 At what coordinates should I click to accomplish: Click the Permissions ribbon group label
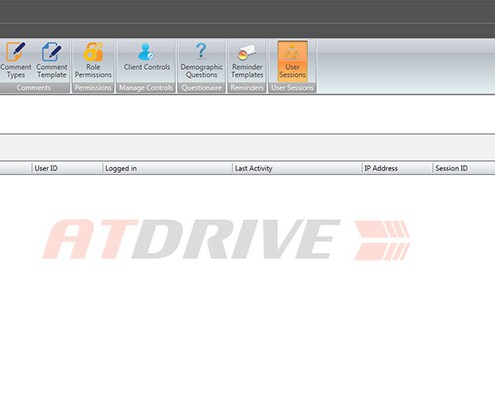pos(93,88)
